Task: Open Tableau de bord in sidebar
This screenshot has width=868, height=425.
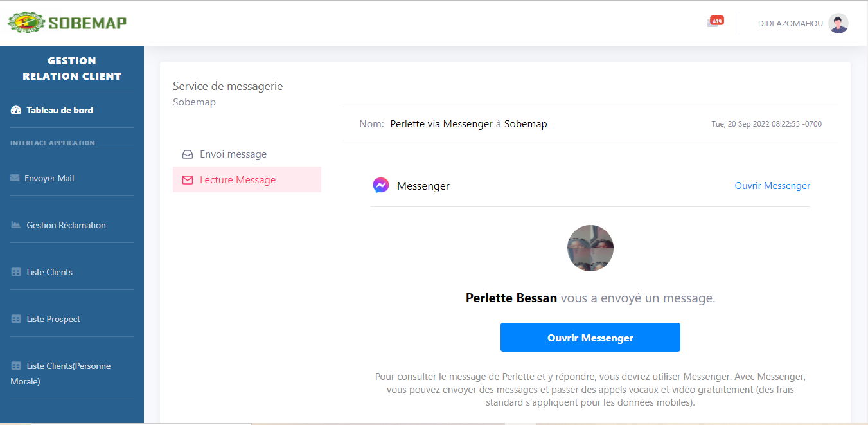Action: tap(60, 110)
